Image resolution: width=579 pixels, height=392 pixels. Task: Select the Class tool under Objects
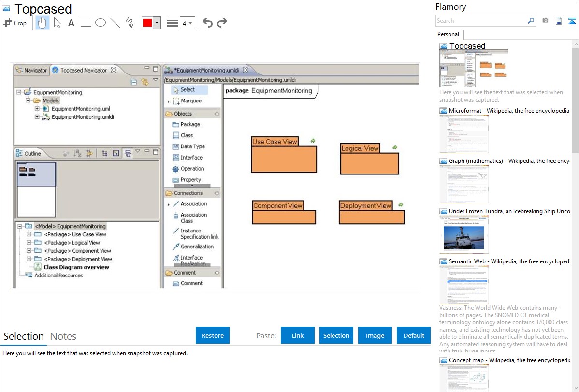[182, 136]
